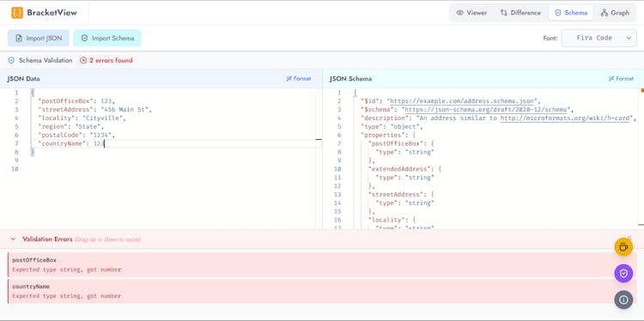
Task: Click the Graph tab node icon
Action: (x=605, y=13)
